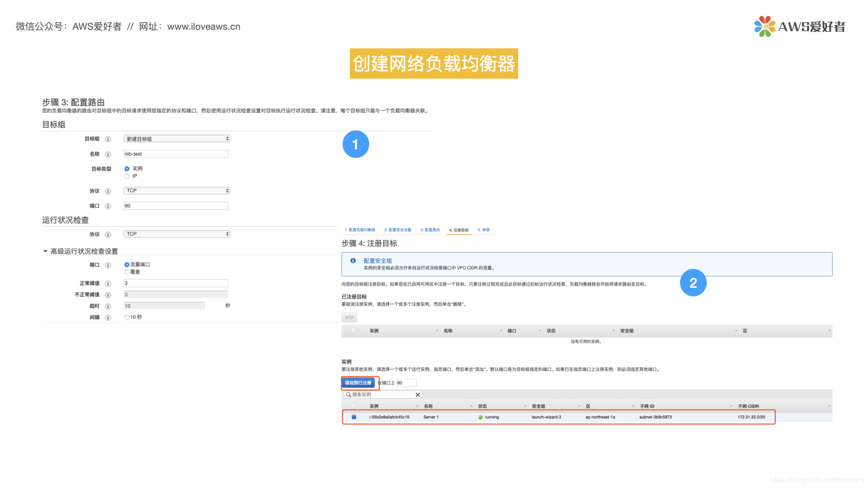The width and height of the screenshot is (868, 488).
Task: Click the info icon beside 间隔
Action: 108,318
